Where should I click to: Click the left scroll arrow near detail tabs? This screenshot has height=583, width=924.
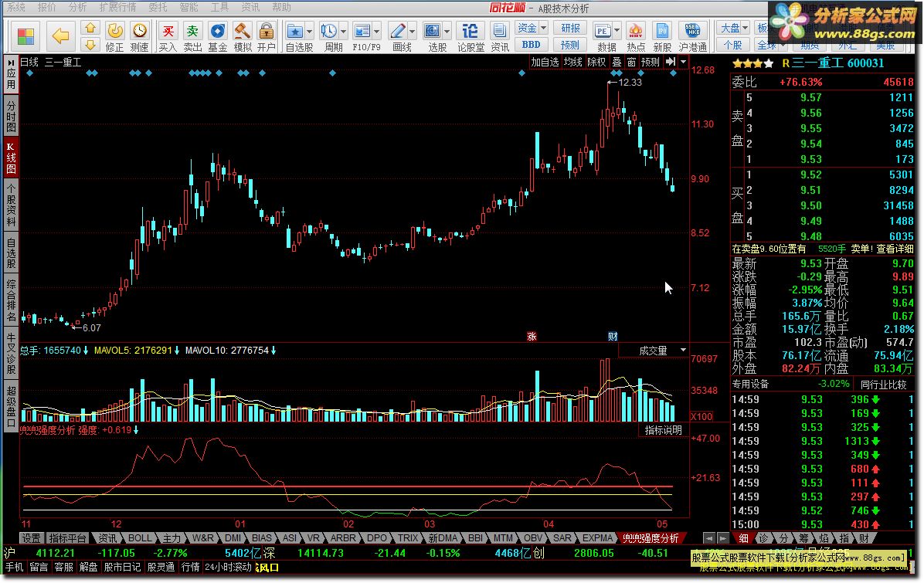709,537
